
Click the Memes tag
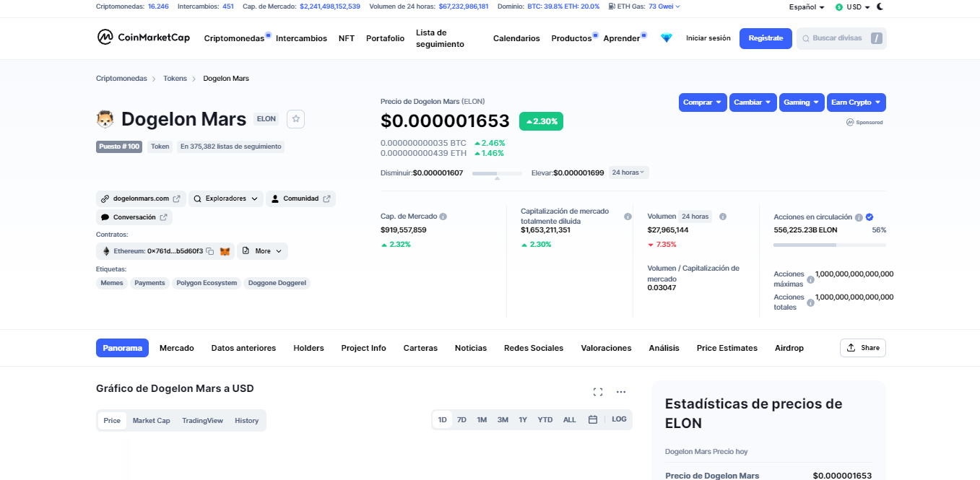(x=112, y=283)
